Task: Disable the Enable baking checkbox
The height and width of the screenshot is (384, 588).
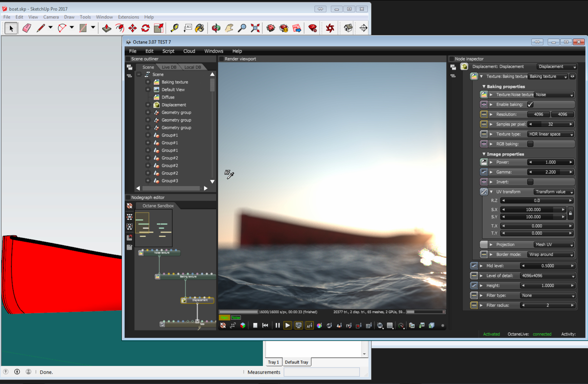Action: (530, 104)
